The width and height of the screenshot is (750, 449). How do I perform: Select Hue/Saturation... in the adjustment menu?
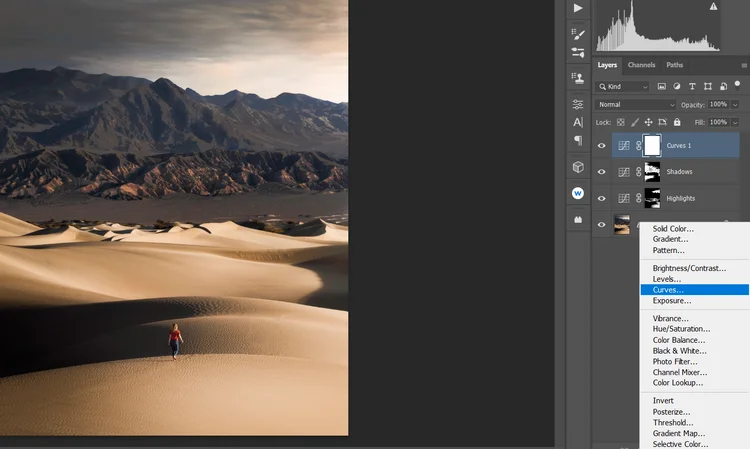[681, 329]
